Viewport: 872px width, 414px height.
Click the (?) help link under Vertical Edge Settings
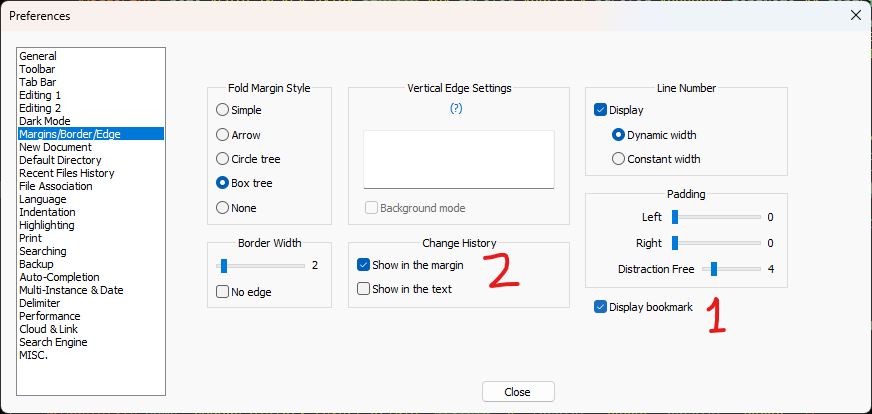click(x=456, y=108)
